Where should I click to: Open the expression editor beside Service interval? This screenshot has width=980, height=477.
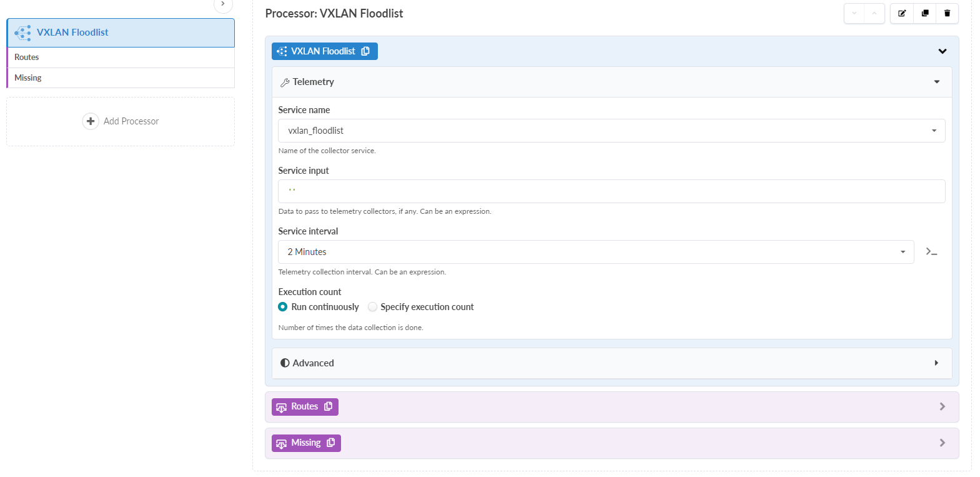pyautogui.click(x=931, y=252)
